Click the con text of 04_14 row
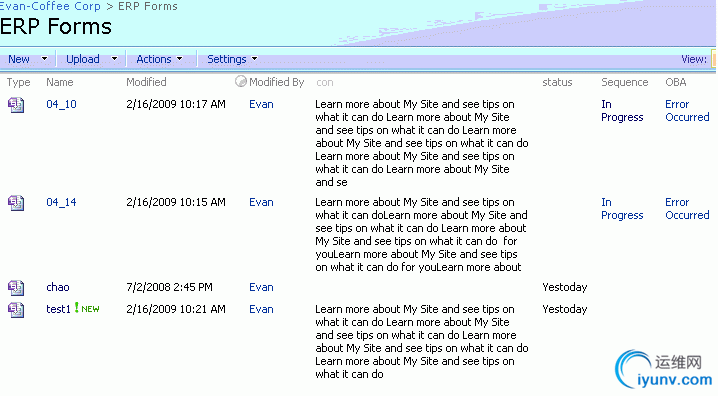 click(422, 234)
